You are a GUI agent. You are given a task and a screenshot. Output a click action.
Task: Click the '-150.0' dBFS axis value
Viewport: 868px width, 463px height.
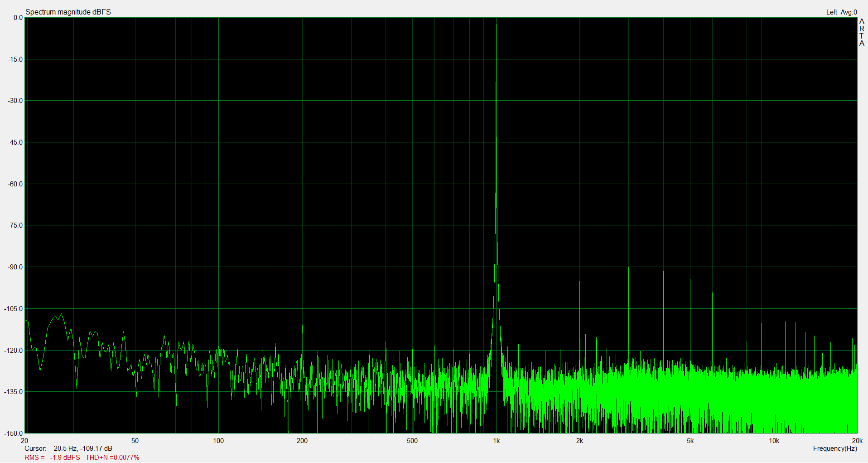[x=14, y=434]
